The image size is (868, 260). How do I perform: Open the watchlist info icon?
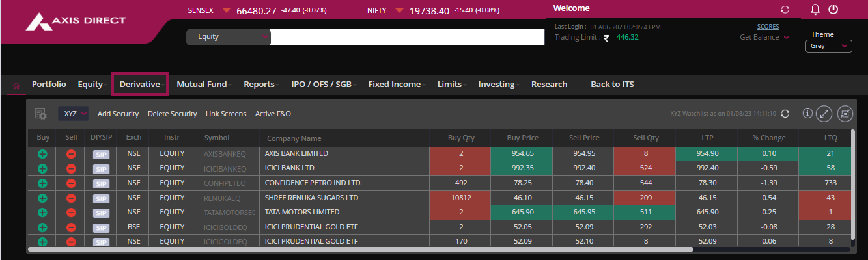tap(807, 113)
